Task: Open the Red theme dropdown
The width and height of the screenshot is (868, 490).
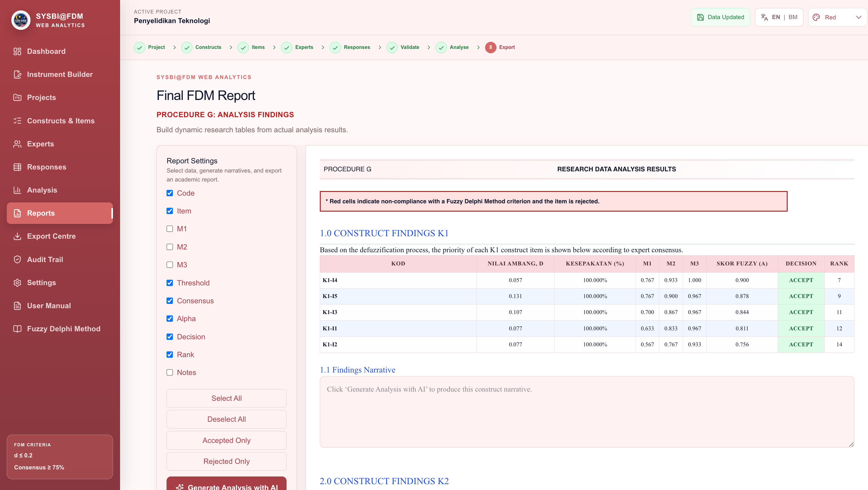Action: coord(838,17)
